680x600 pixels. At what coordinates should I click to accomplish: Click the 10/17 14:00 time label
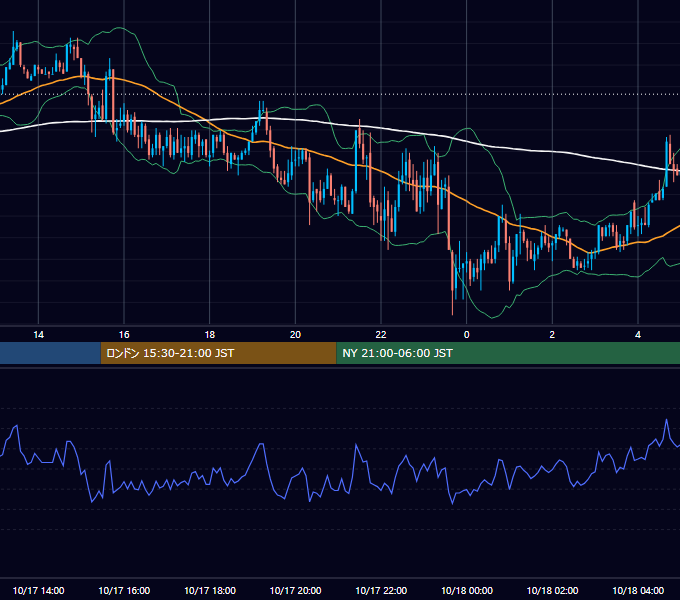click(39, 590)
